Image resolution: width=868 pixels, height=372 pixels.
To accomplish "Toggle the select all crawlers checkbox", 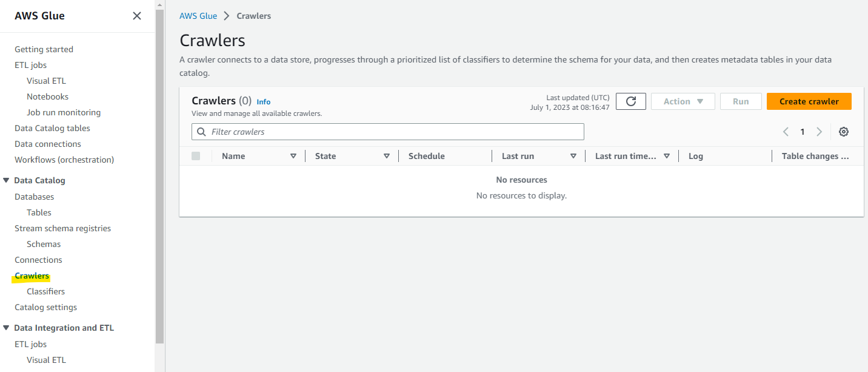I will pyautogui.click(x=196, y=156).
